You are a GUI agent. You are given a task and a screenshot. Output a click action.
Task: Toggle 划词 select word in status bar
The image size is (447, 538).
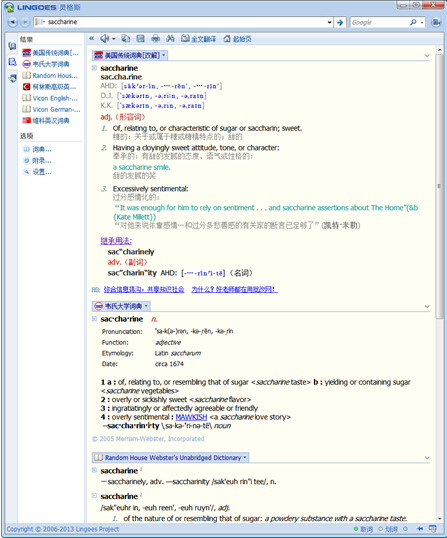tap(388, 529)
